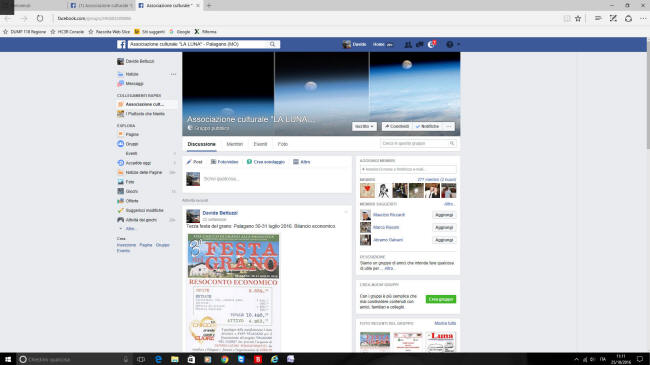
Task: Open the friend requests icon
Action: (x=408, y=44)
